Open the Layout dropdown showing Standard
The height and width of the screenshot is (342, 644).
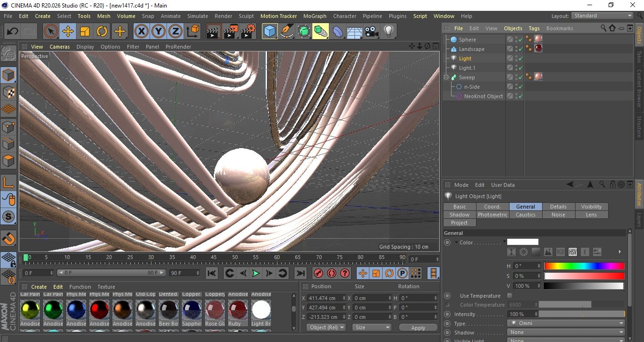point(602,16)
